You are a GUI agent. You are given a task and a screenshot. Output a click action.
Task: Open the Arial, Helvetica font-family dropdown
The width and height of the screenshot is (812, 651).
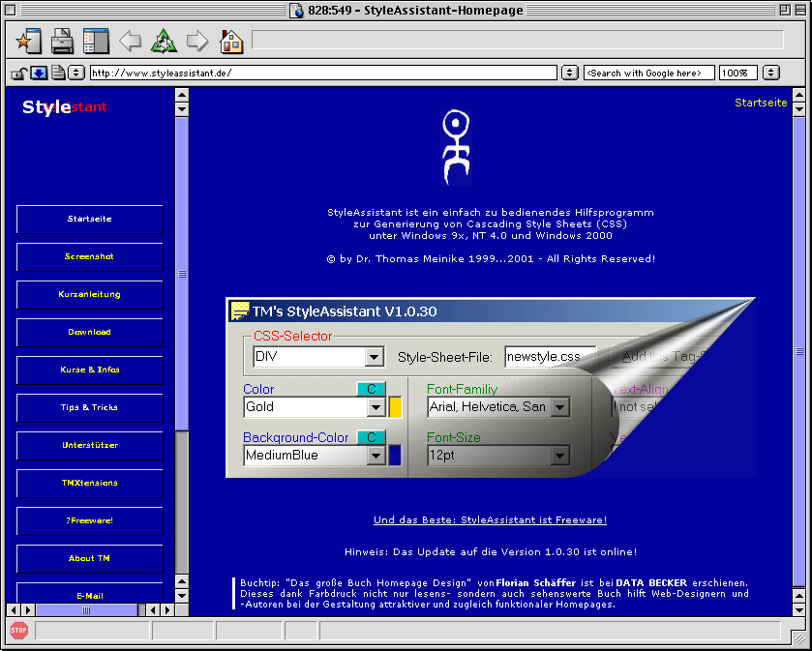[x=559, y=407]
